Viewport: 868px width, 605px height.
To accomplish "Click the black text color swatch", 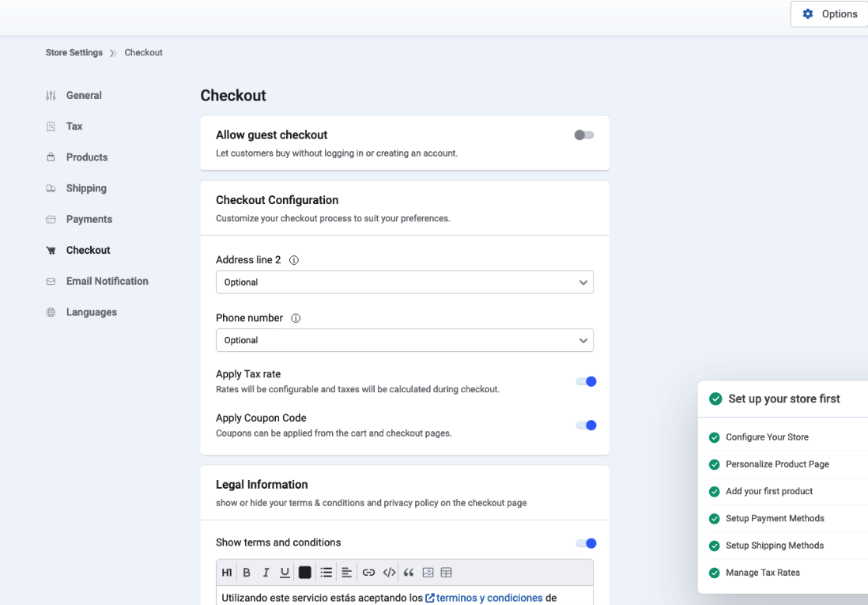I will (x=305, y=573).
